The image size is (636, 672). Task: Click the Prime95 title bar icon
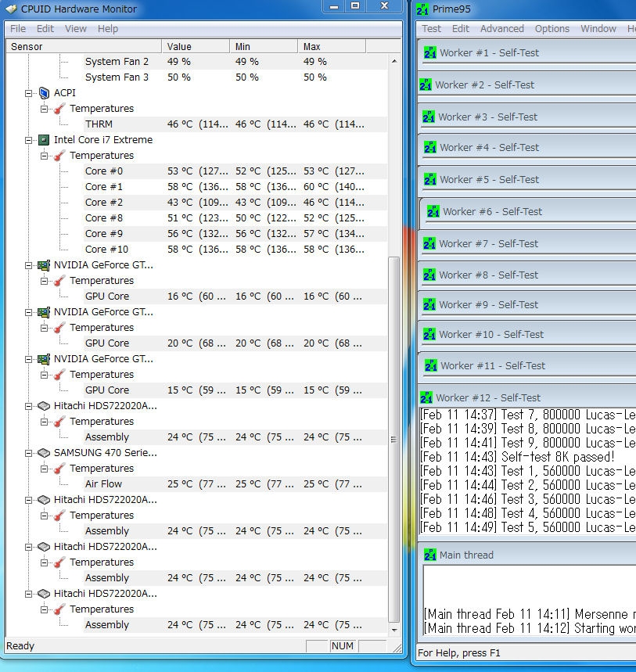422,9
